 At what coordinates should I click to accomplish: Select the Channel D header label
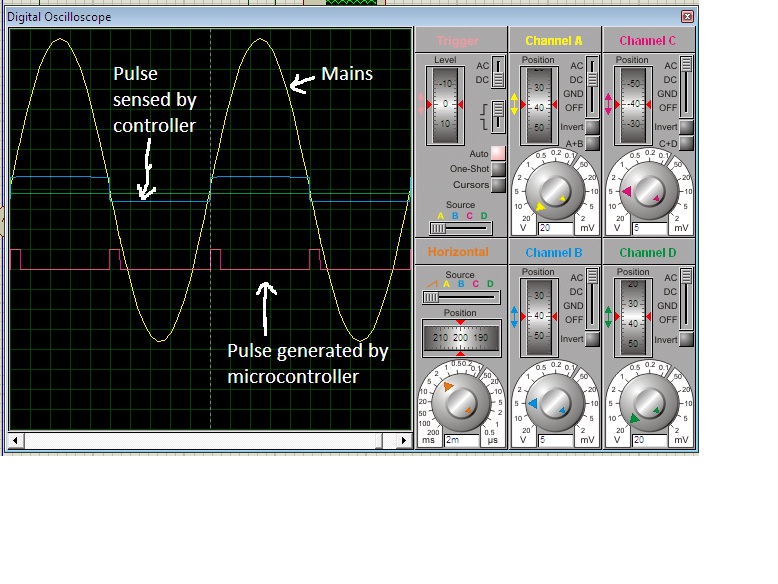[648, 253]
